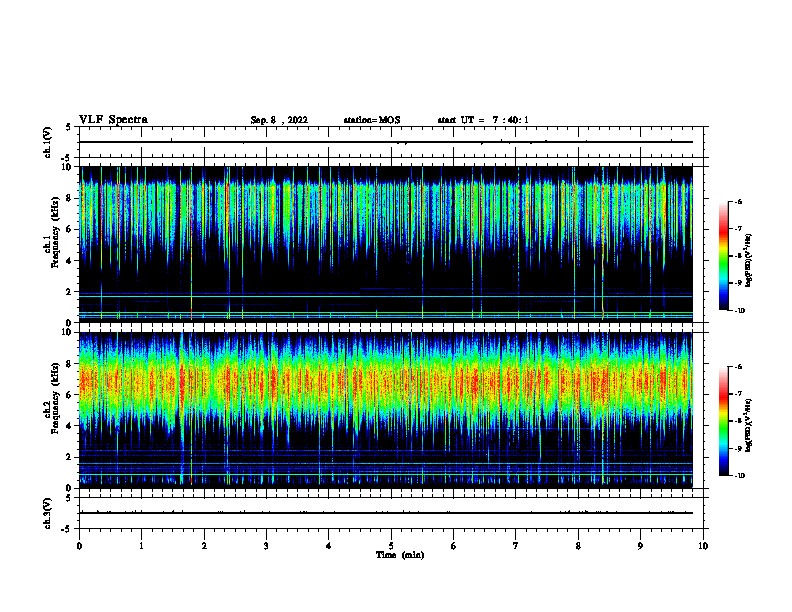Click the ch.1 "Frequency (kHz)" axis label

[56, 232]
